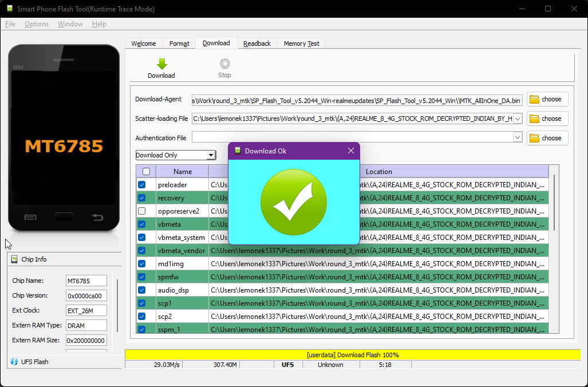Screen dimensions: 588x387
Task: Click the Stop icon in toolbar
Action: (224, 64)
